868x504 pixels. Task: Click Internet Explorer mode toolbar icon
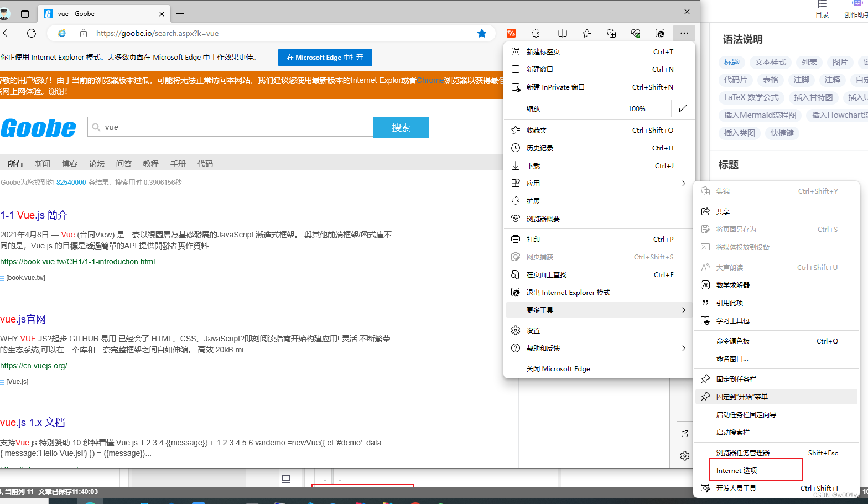click(660, 33)
